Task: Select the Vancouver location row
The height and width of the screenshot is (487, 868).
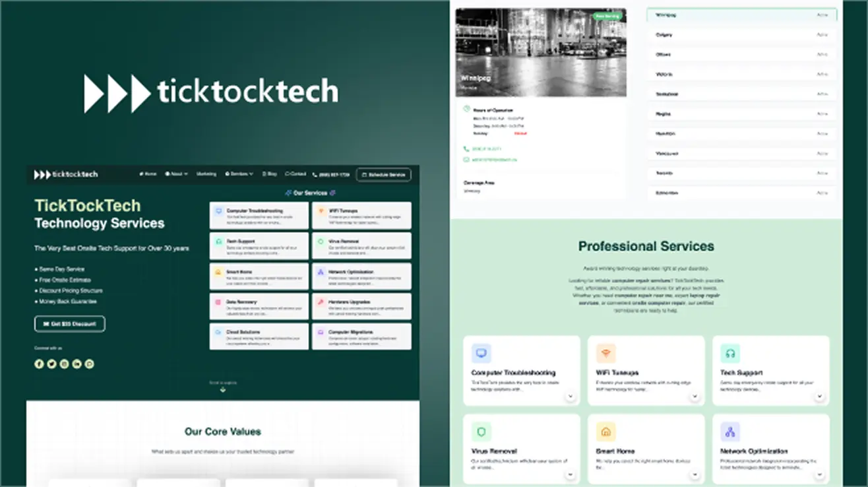Action: (x=742, y=153)
